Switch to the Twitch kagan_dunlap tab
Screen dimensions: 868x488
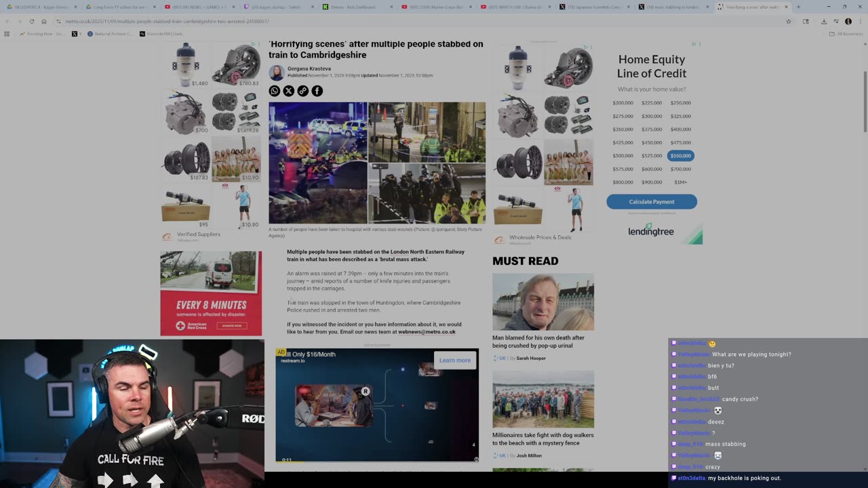[x=278, y=7]
